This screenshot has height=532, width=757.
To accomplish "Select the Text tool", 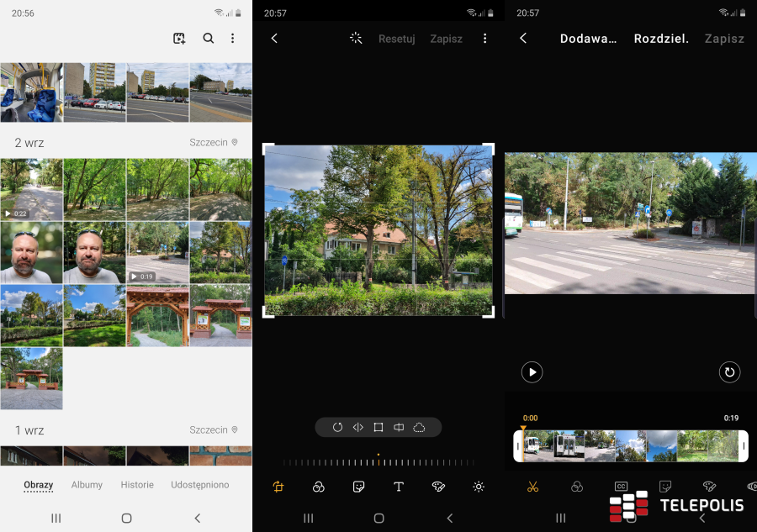I will 398,487.
